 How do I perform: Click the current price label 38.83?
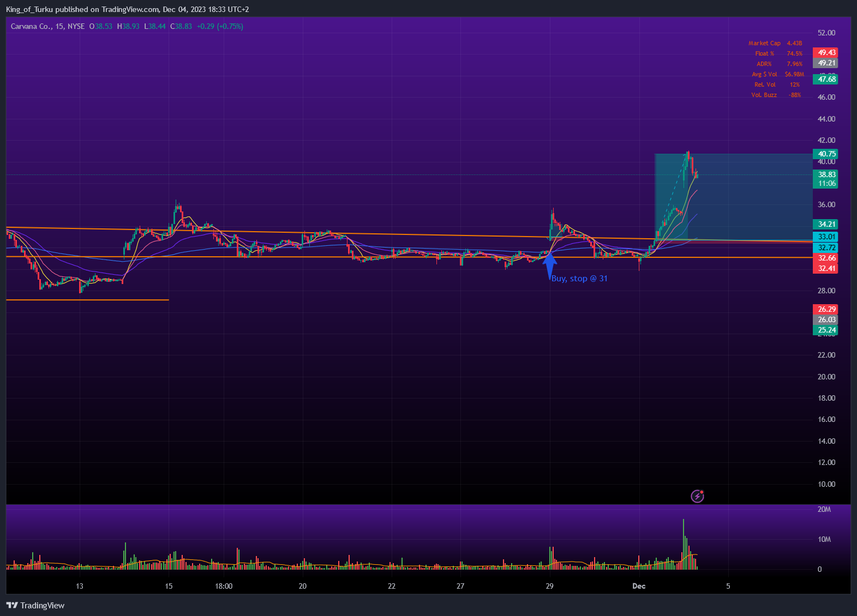click(825, 175)
